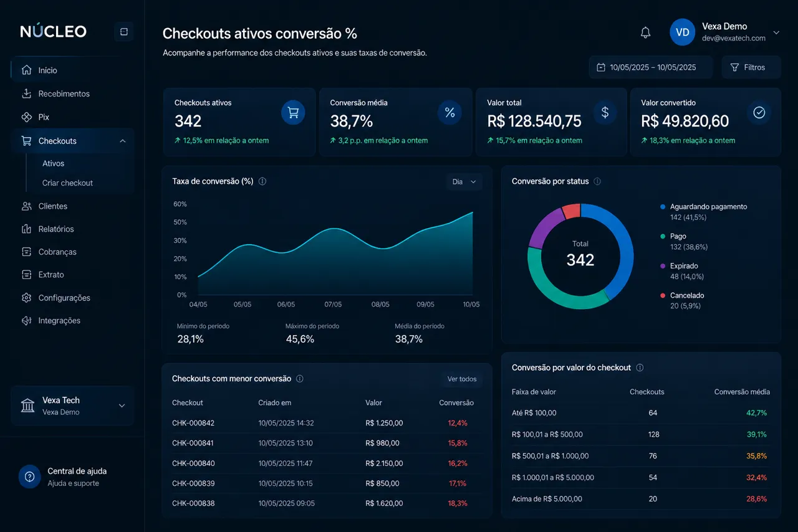Viewport: 798px width, 532px height.
Task: Click the Cobranças label in the sidebar
Action: coord(57,252)
